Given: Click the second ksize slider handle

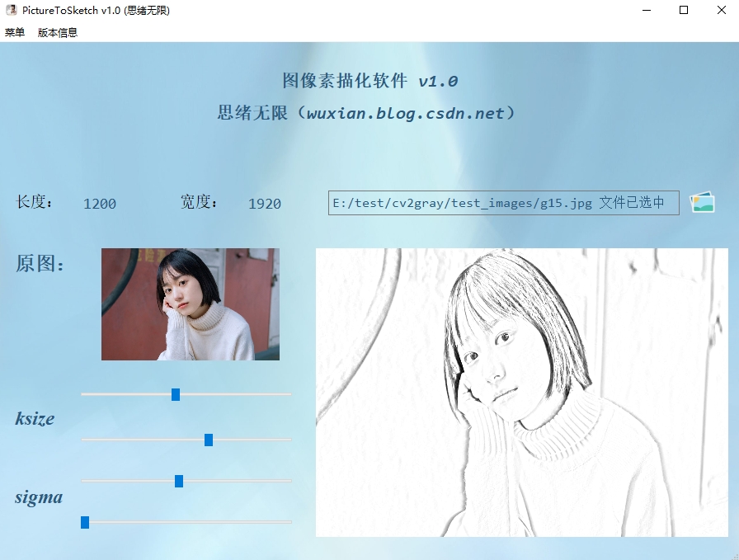Looking at the screenshot, I should [209, 440].
